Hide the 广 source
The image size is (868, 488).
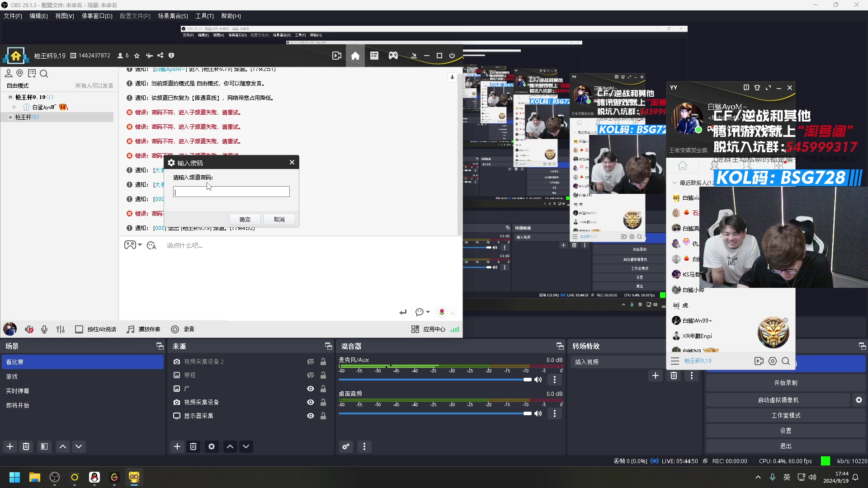tap(311, 389)
